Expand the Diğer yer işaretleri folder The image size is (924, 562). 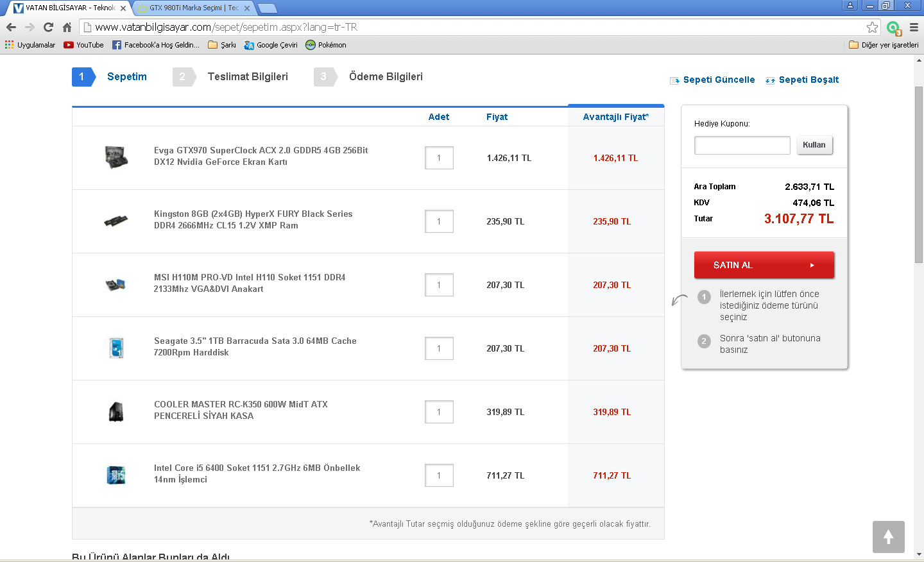(x=884, y=45)
